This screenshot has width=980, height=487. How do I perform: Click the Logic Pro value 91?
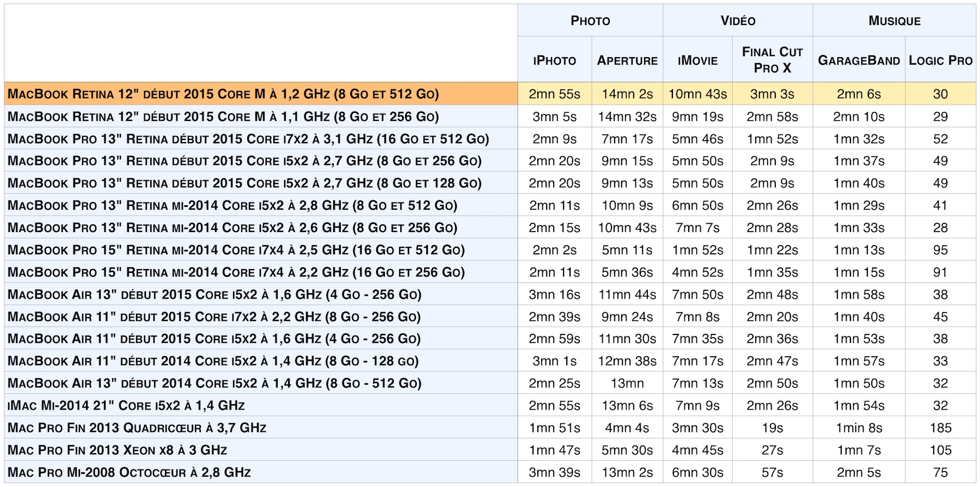[940, 272]
